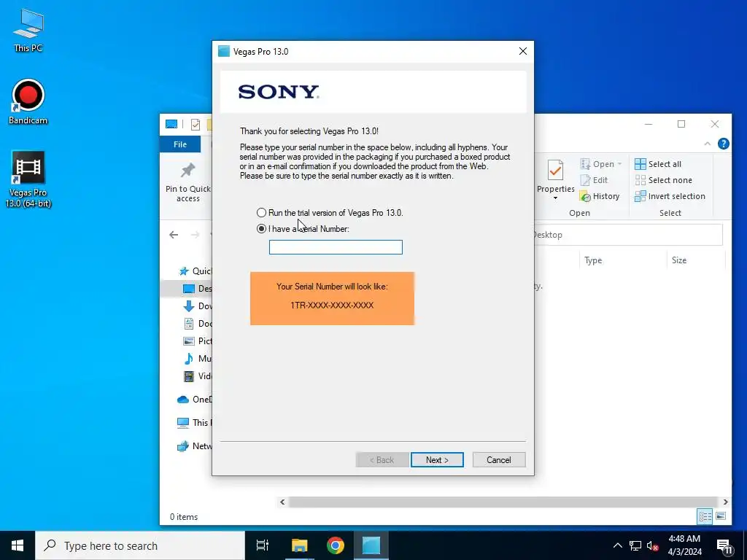Select Quick access in navigation pane
Viewport: 747px width, 560px height.
195,271
